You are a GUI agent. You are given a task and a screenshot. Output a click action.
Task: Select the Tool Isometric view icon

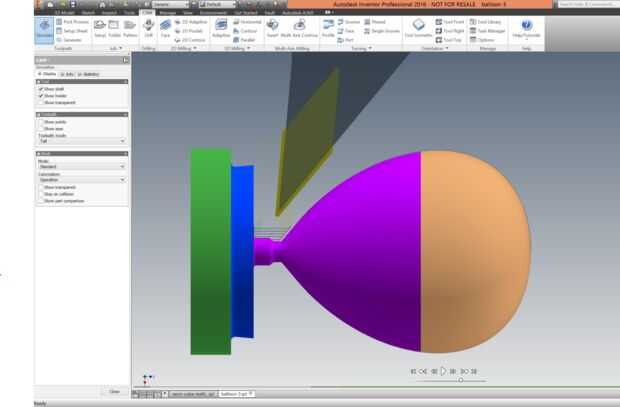pyautogui.click(x=418, y=28)
